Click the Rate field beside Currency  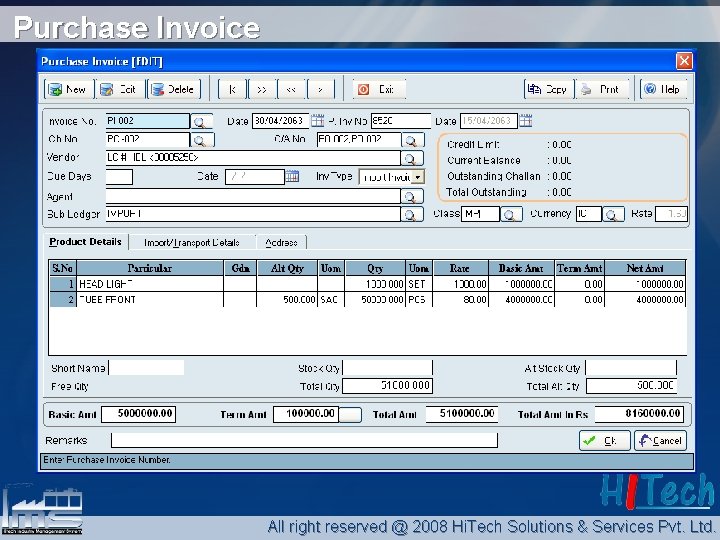tap(671, 214)
